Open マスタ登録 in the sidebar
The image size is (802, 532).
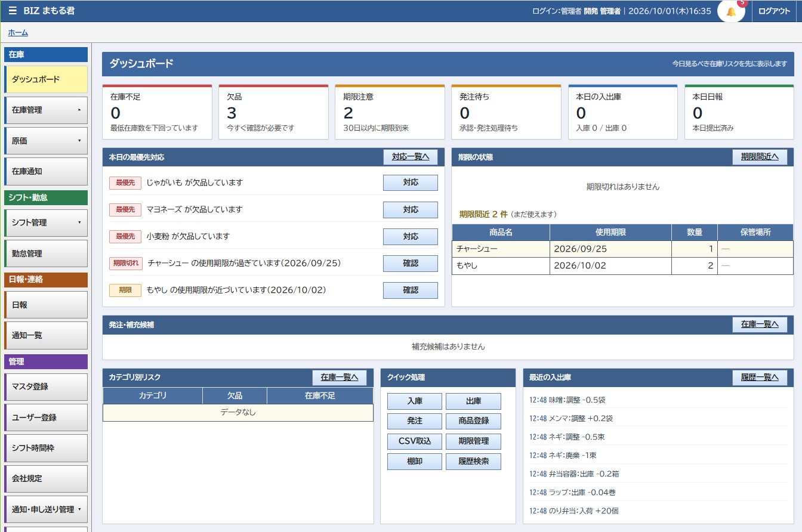click(46, 386)
